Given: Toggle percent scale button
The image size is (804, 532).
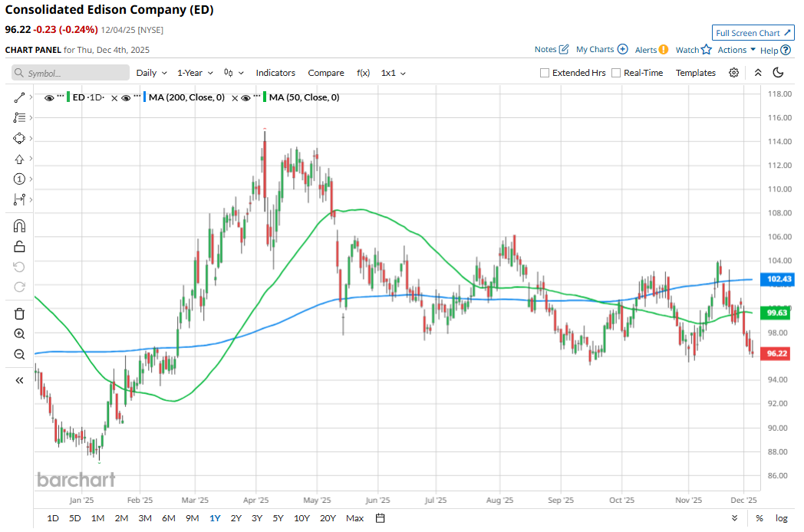Looking at the screenshot, I should [x=760, y=518].
